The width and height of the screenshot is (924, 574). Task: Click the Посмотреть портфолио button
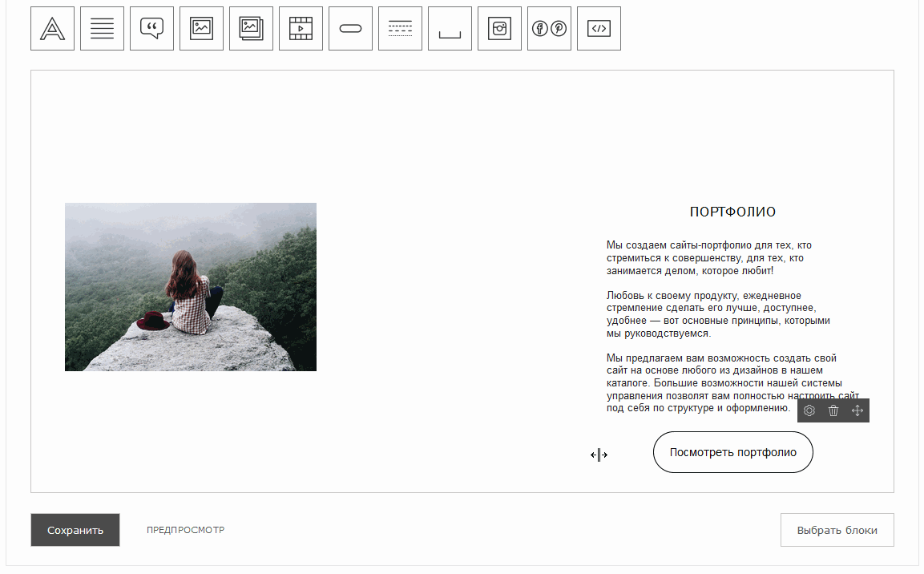click(733, 452)
